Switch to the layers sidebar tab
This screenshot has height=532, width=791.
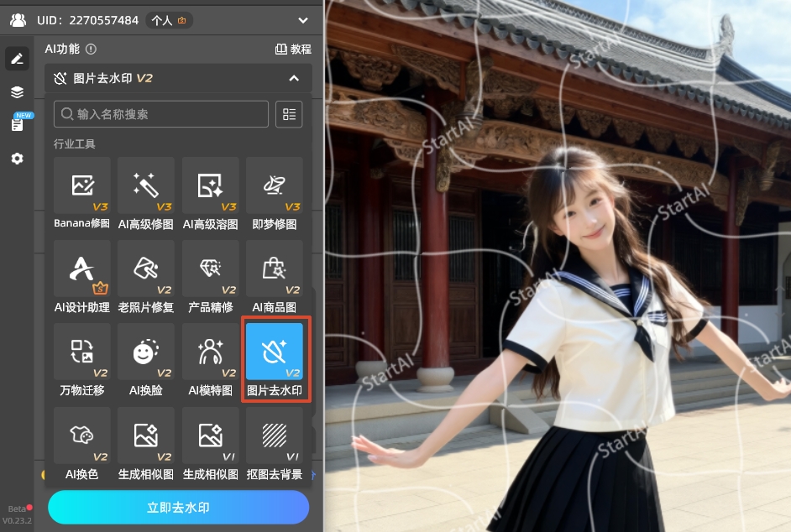[17, 91]
